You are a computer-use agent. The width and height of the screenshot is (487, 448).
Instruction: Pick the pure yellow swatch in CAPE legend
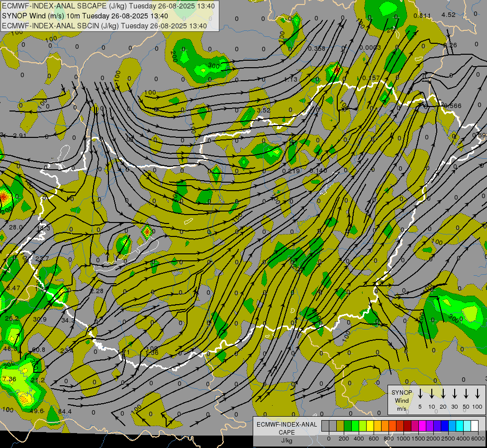tap(370, 426)
